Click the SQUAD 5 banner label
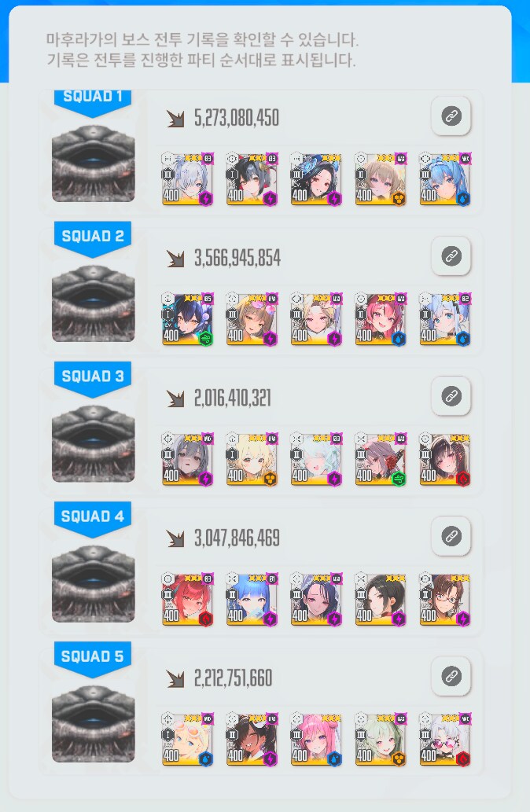Screen dimensions: 530x812 coord(93,657)
